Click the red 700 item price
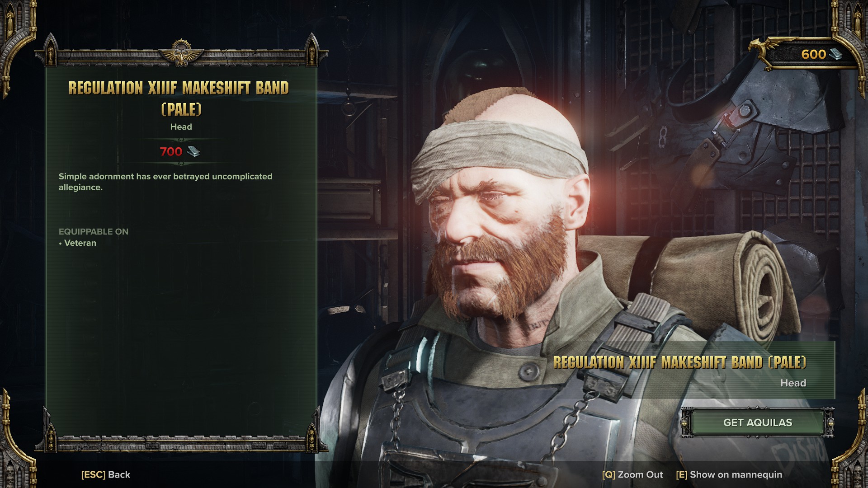The height and width of the screenshot is (488, 868). click(171, 151)
